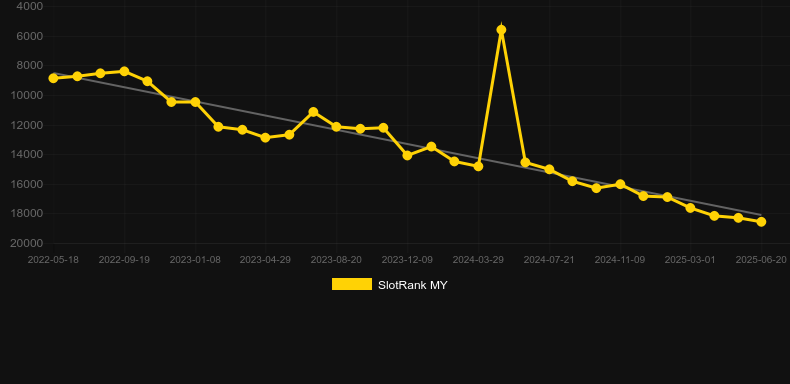The width and height of the screenshot is (790, 384).
Task: Click the 18000 y-axis label
Action: coord(27,214)
